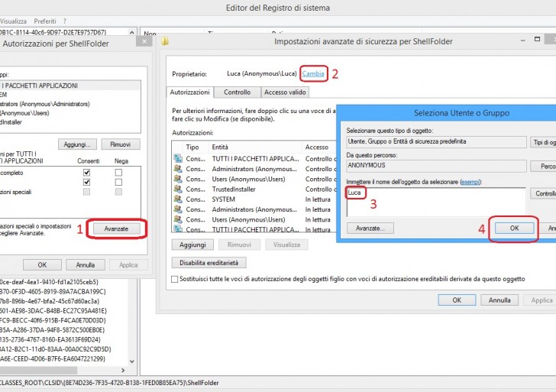The height and width of the screenshot is (392, 556).
Task: Click the Controlla nomi button
Action: pyautogui.click(x=543, y=193)
